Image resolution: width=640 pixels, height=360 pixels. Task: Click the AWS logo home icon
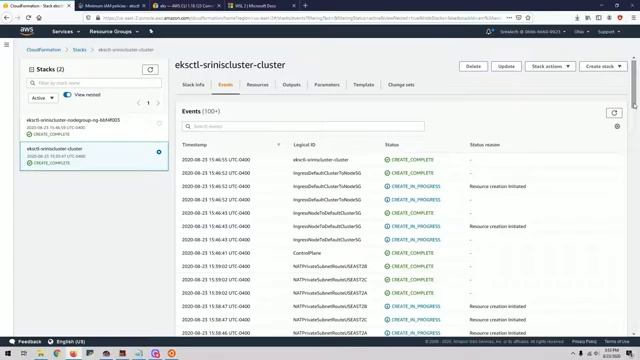(27, 31)
